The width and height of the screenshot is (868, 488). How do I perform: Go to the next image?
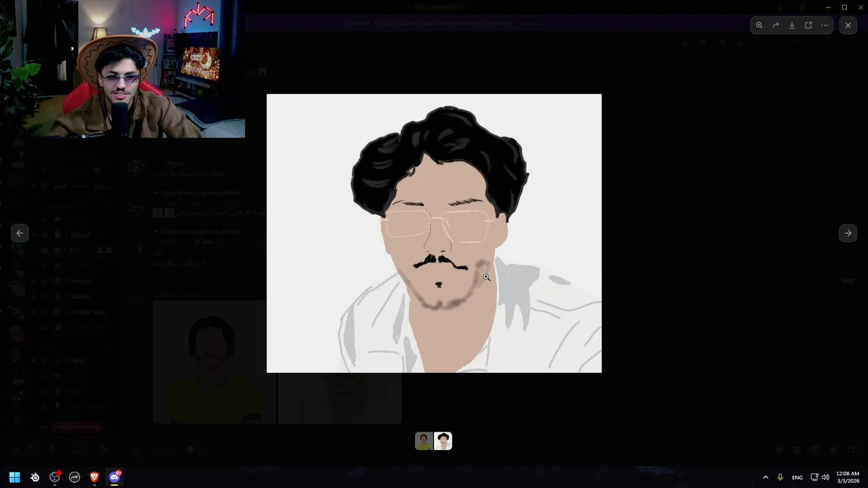848,233
